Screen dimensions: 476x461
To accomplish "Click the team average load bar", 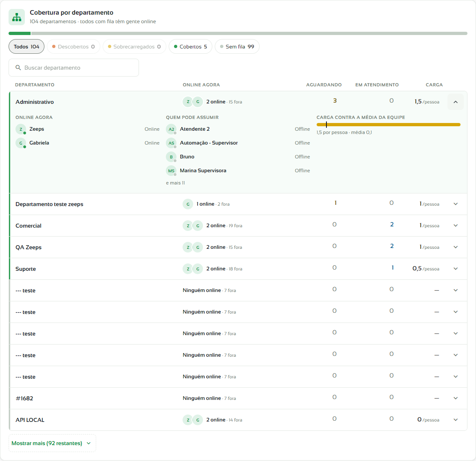I will (x=388, y=125).
